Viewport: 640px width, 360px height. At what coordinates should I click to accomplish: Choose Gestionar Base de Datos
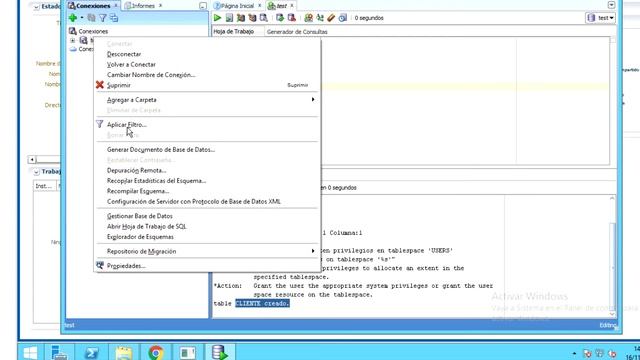tap(207, 216)
